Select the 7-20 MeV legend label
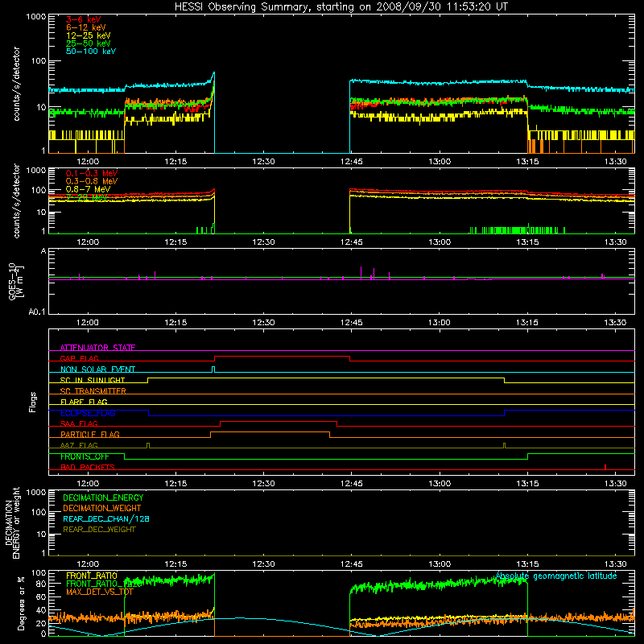 87,197
